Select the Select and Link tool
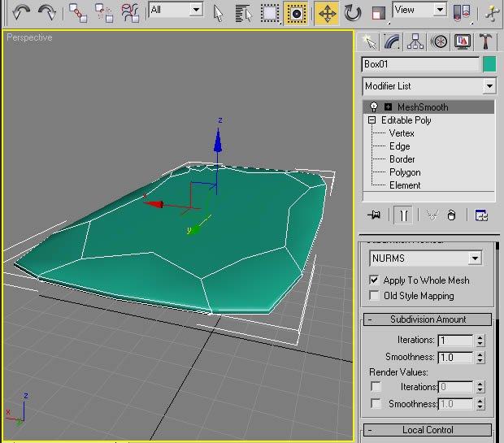Viewport: 504px width, 443px height. tap(78, 13)
